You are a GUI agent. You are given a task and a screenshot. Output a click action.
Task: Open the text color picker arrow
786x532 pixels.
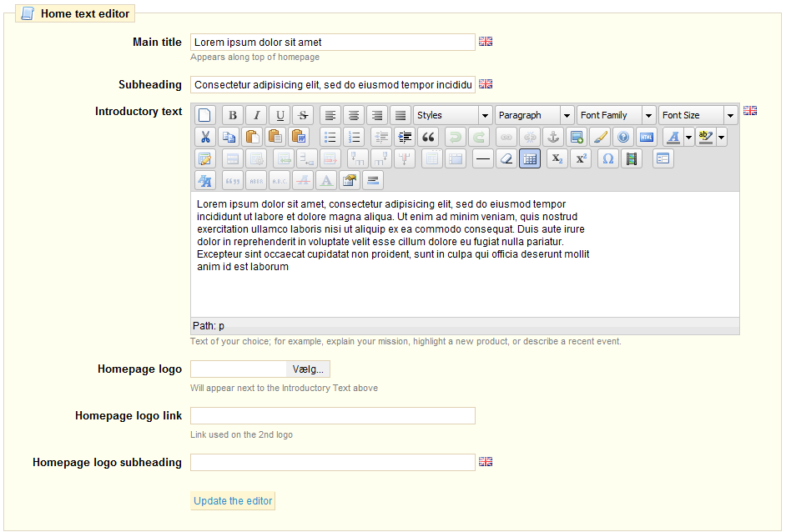[x=688, y=138]
